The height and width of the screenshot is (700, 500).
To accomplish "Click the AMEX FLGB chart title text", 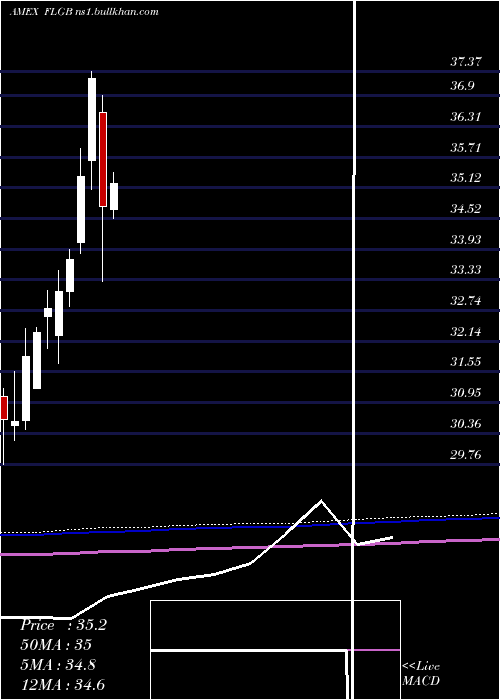I will click(84, 12).
